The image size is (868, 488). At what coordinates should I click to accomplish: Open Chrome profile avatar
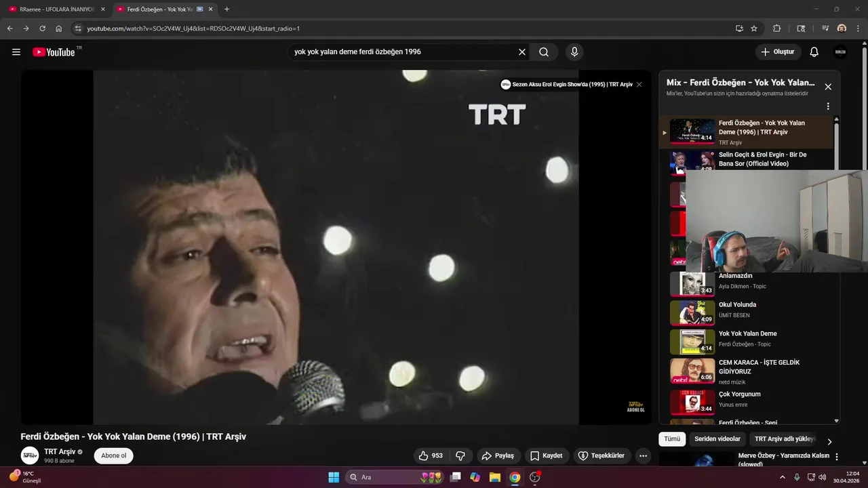click(842, 28)
